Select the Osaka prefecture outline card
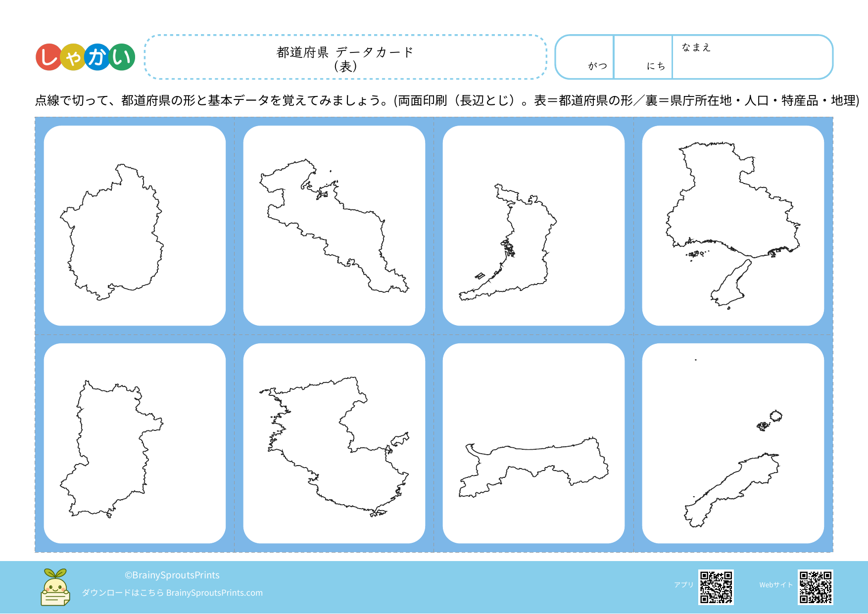868x614 pixels. pyautogui.click(x=533, y=226)
